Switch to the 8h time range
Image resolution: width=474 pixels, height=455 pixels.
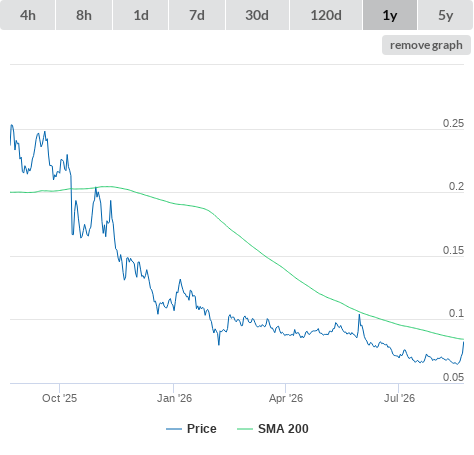point(84,15)
